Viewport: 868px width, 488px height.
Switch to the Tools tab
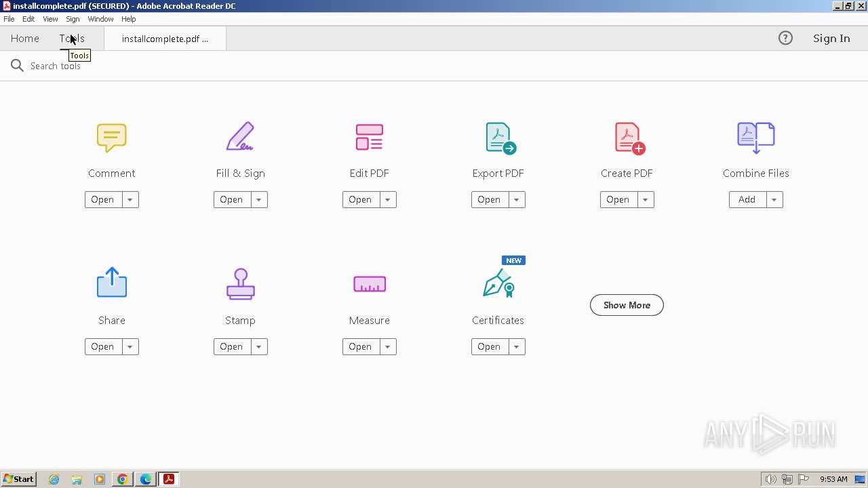(x=72, y=38)
